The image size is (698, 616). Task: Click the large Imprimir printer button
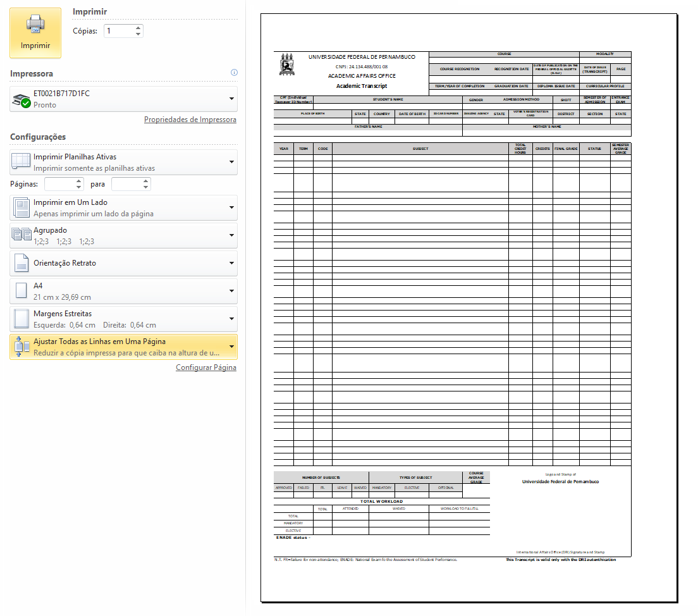click(x=35, y=33)
